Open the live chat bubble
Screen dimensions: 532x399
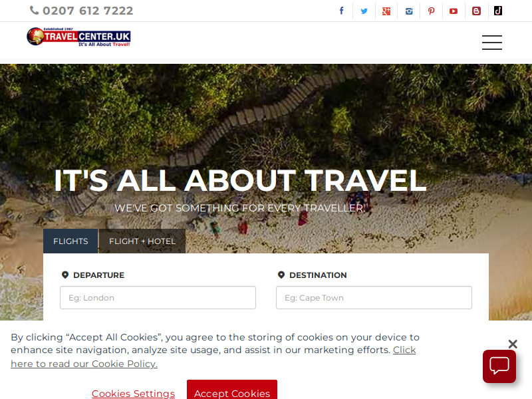click(499, 366)
